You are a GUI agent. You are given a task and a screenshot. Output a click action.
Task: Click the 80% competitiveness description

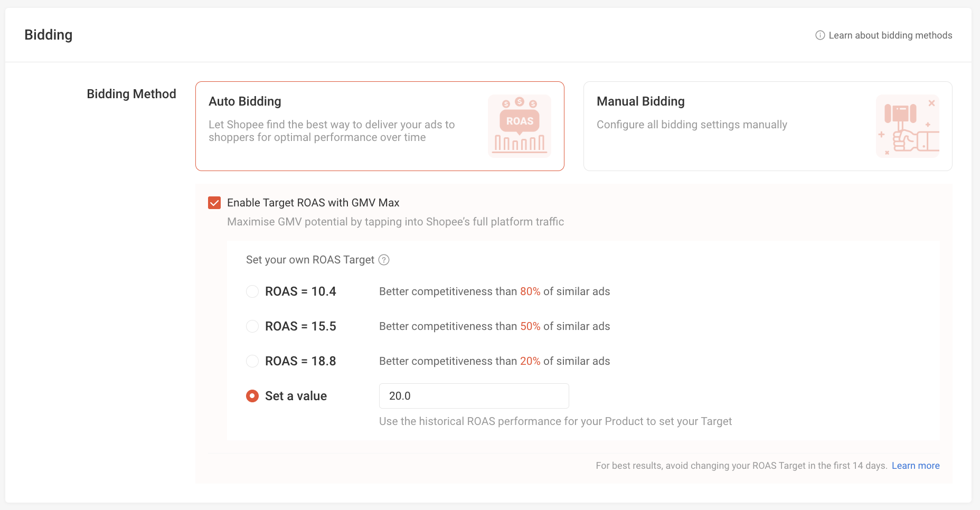point(494,291)
